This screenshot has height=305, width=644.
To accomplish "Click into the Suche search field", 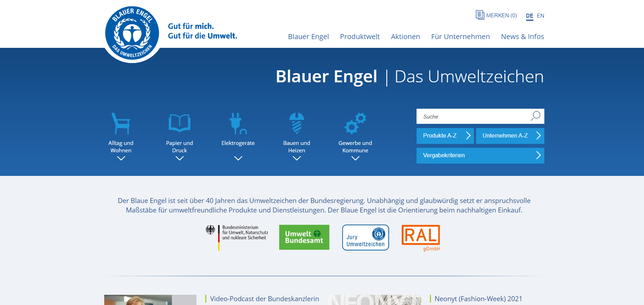I will pos(472,116).
